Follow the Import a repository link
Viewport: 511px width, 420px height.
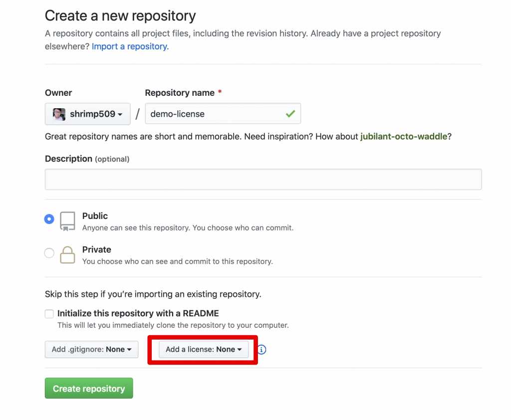tap(130, 46)
